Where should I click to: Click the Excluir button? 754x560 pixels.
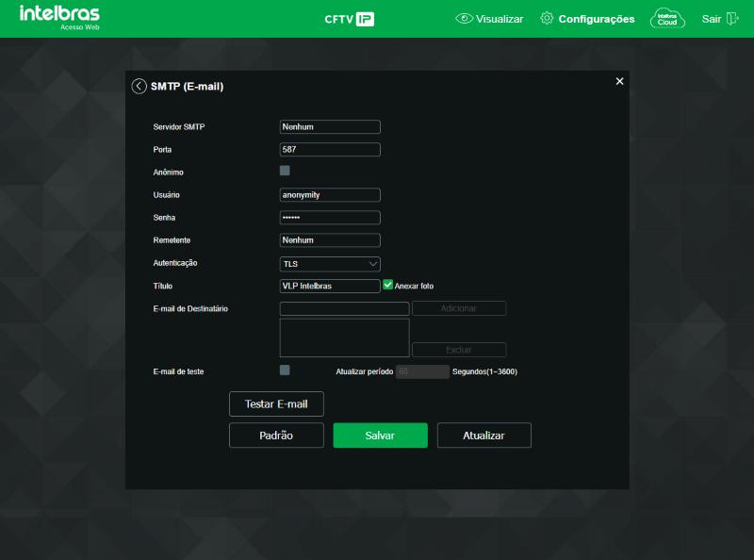459,350
